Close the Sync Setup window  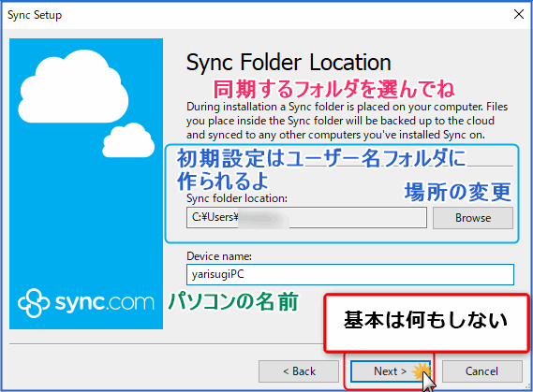pos(519,14)
